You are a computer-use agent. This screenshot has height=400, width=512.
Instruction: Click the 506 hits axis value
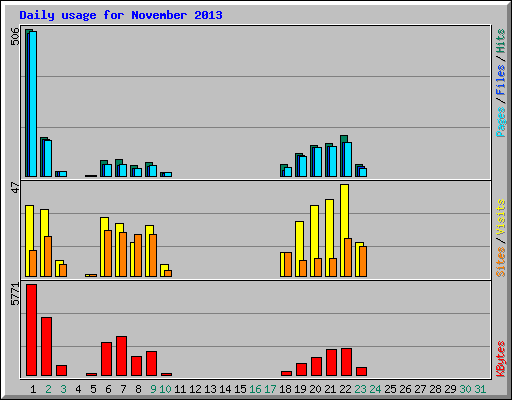coord(15,36)
